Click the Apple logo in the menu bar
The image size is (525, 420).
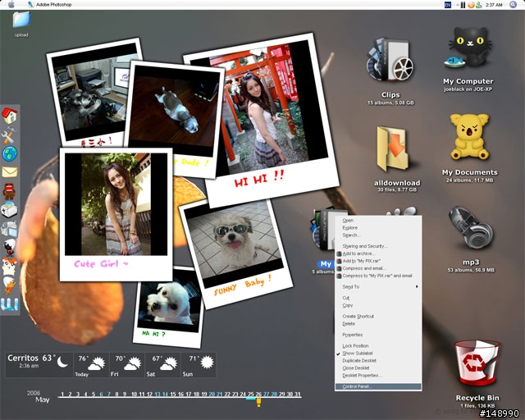[x=11, y=4]
